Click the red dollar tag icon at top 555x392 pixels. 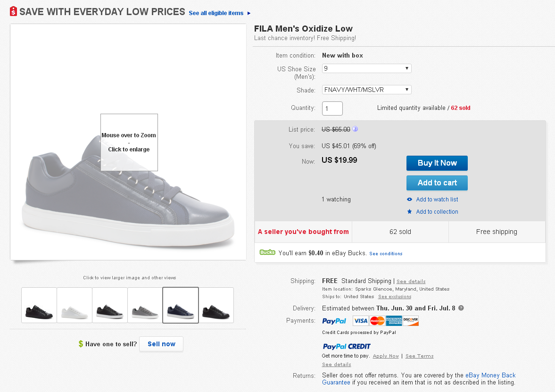pos(13,11)
